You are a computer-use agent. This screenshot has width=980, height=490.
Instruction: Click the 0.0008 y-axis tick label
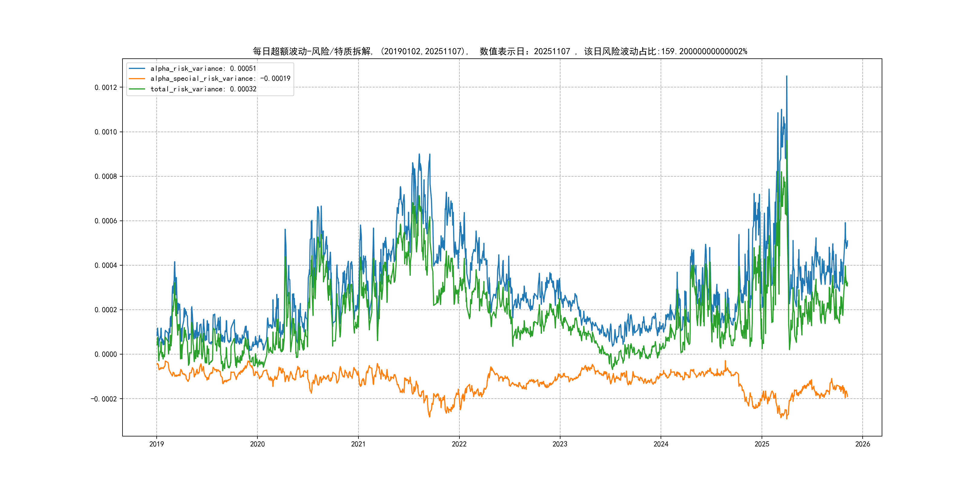click(x=106, y=177)
